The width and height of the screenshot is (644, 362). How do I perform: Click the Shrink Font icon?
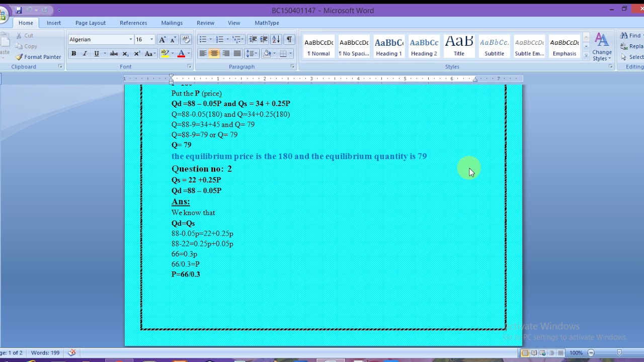click(x=173, y=40)
